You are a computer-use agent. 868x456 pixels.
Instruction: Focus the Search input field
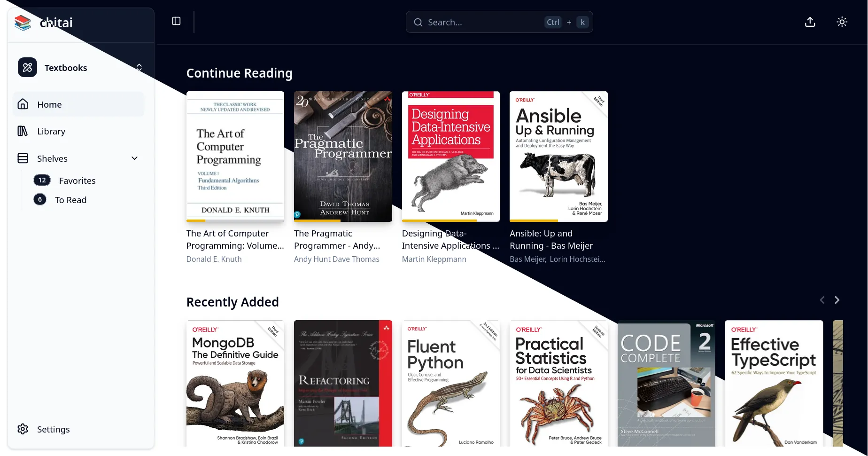click(499, 22)
